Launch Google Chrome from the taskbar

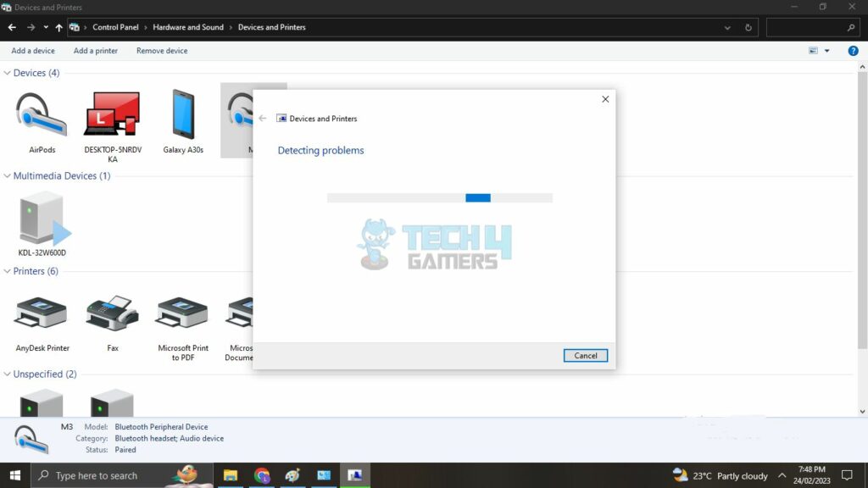click(x=261, y=475)
